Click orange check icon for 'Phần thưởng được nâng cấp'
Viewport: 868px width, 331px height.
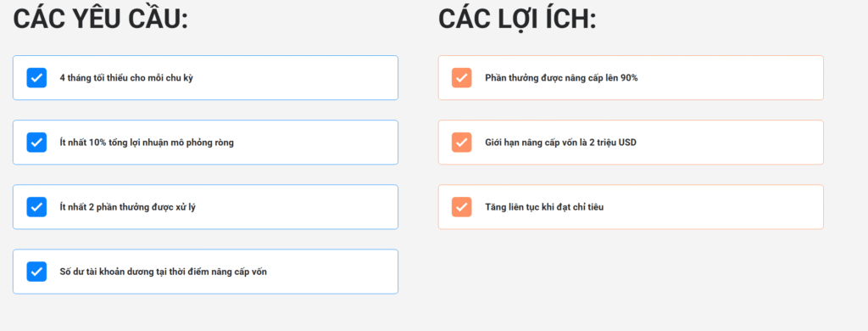(x=462, y=77)
